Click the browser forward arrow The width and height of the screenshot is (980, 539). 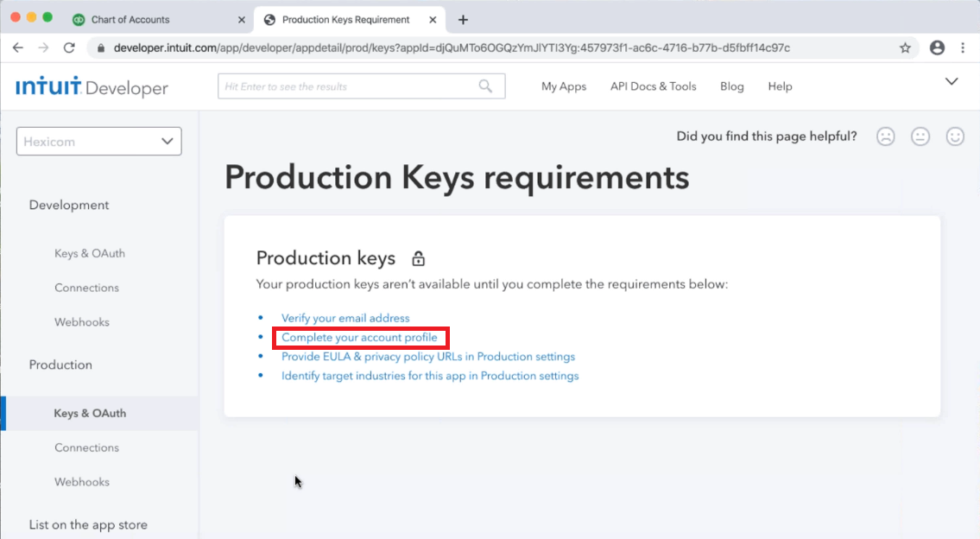43,48
